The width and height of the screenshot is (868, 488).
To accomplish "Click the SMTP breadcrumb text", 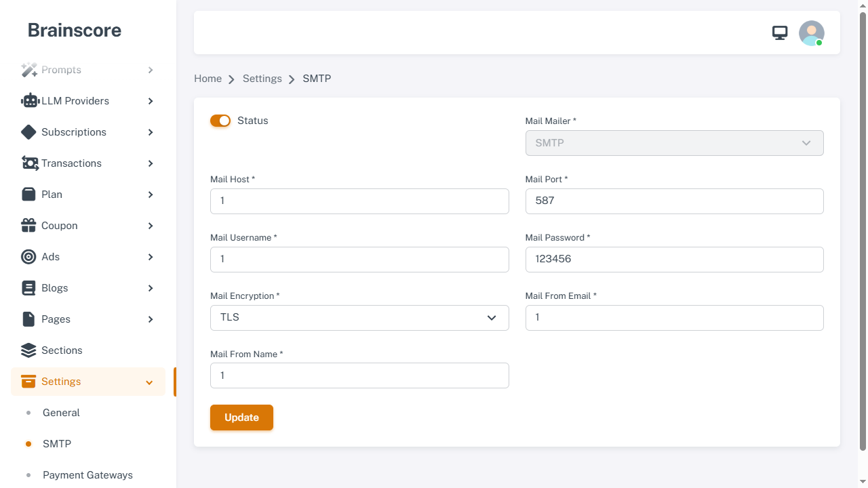I will click(317, 79).
